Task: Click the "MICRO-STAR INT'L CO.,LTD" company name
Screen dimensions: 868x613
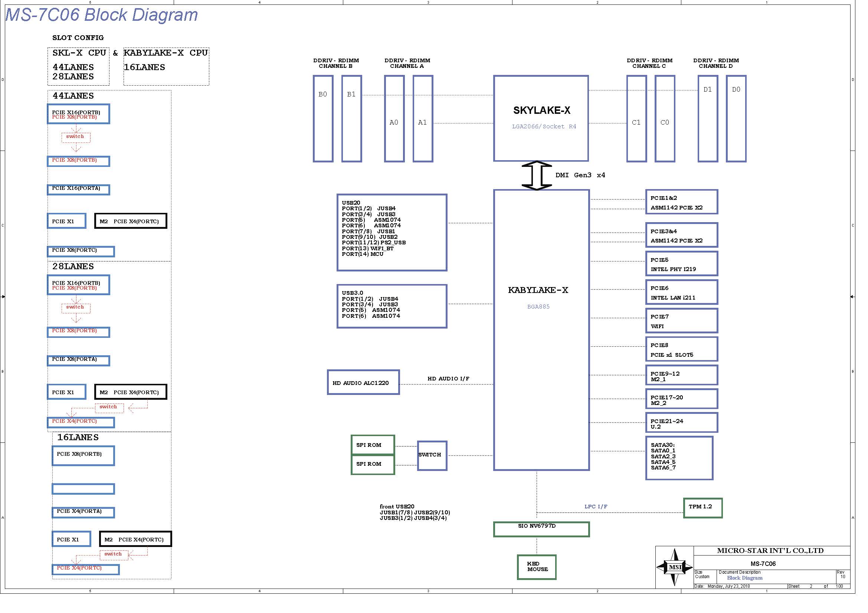Action: tap(770, 551)
